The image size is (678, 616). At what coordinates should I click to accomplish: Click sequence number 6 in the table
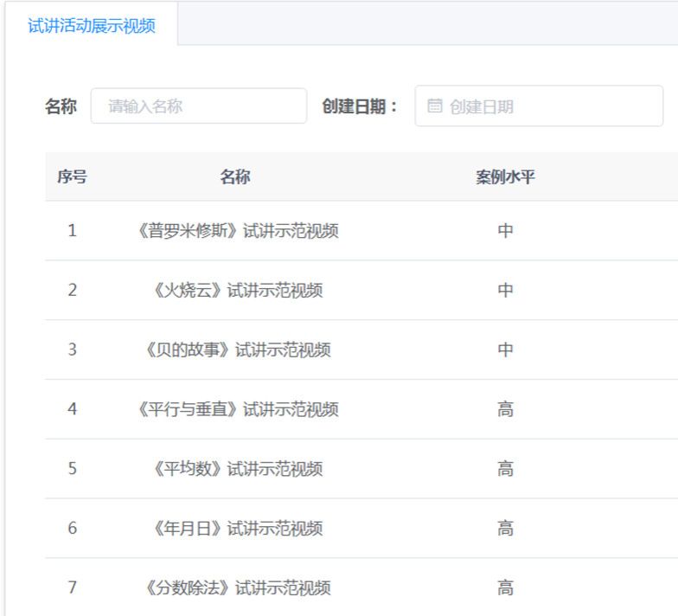[x=72, y=529]
